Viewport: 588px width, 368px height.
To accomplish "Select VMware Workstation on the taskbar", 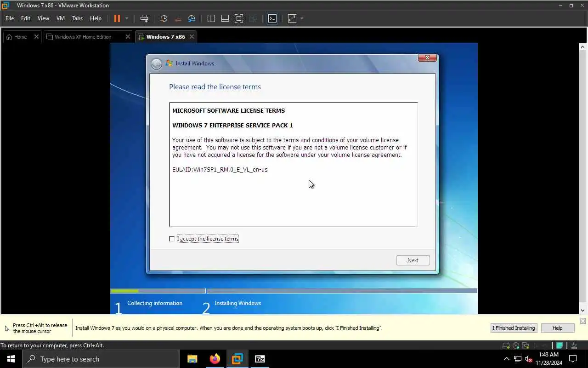I will pyautogui.click(x=237, y=359).
